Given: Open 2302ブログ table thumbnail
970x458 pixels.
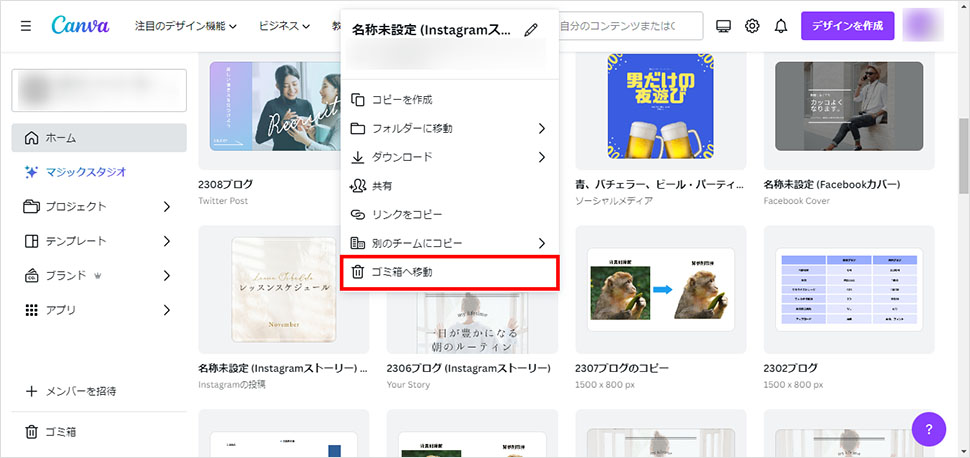Looking at the screenshot, I should pyautogui.click(x=849, y=290).
